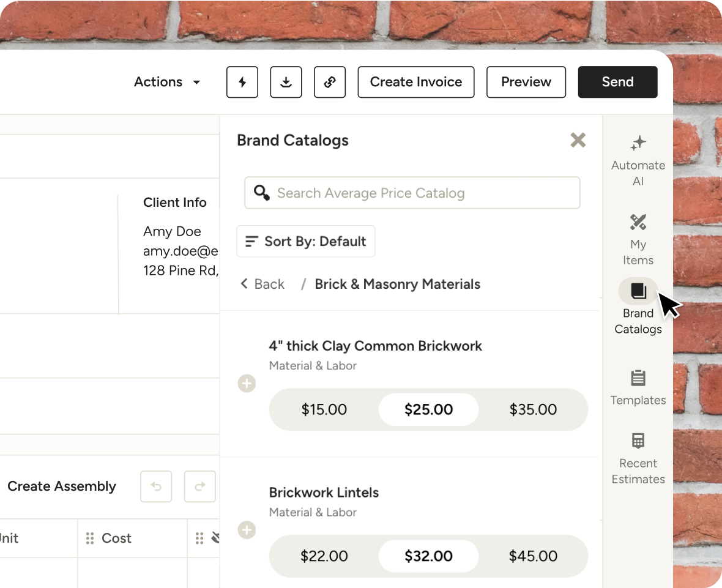This screenshot has width=722, height=588.
Task: Click the download icon button
Action: [x=286, y=82]
